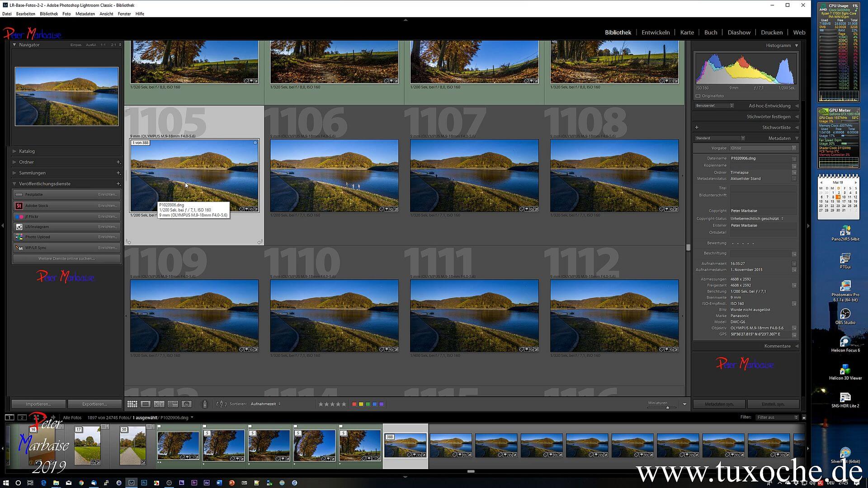Apply the red color label swatch
Image resolution: width=868 pixels, height=488 pixels.
(x=354, y=404)
